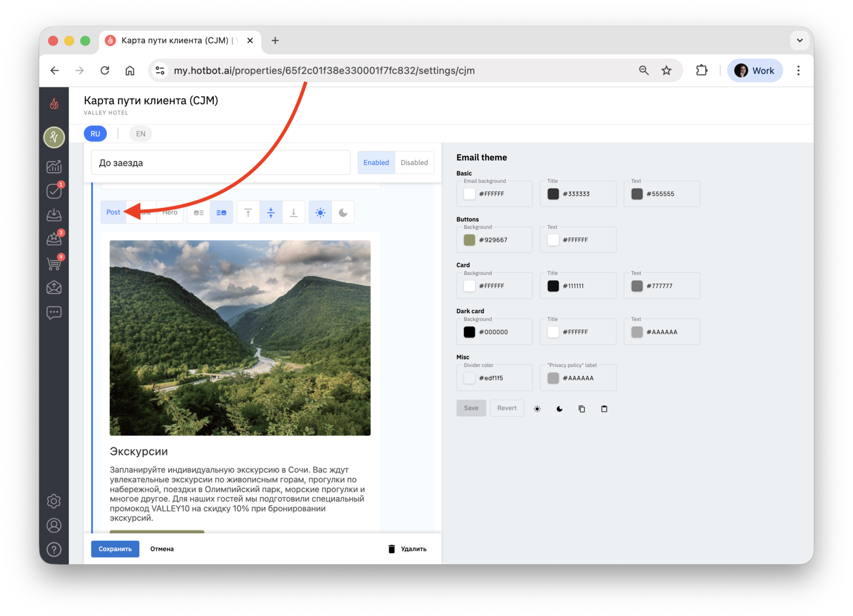Pick the Card Title #111111 swatch
853x616 pixels.
pos(553,286)
